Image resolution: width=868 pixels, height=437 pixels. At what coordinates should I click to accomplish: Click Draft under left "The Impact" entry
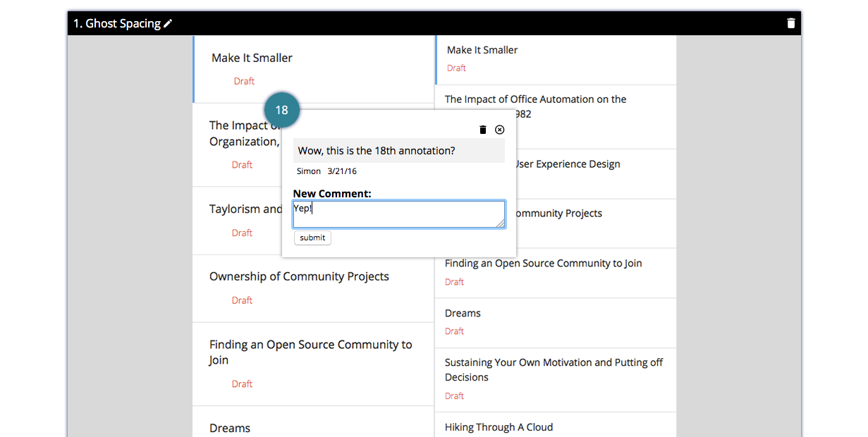pyautogui.click(x=242, y=165)
